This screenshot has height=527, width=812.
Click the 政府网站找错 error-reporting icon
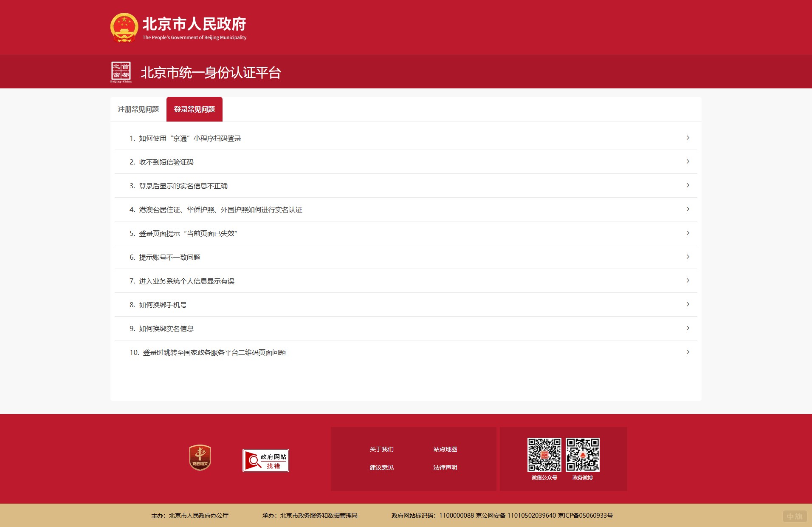tap(265, 460)
